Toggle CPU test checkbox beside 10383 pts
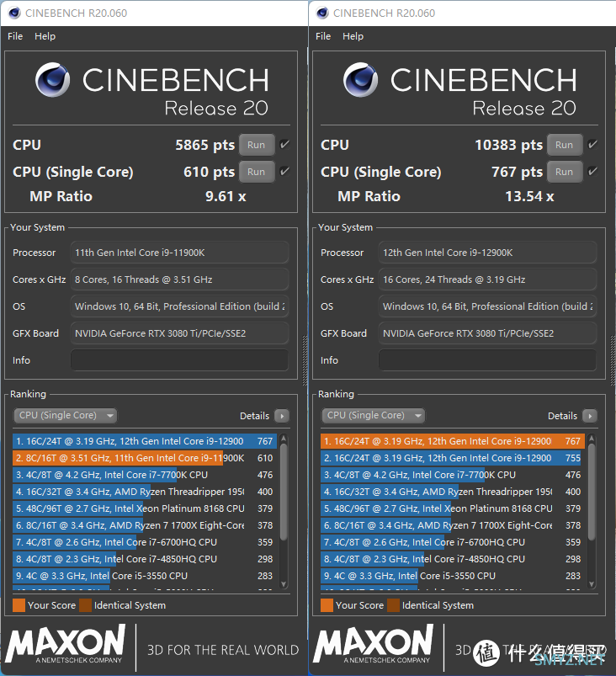This screenshot has width=616, height=676. pyautogui.click(x=592, y=145)
